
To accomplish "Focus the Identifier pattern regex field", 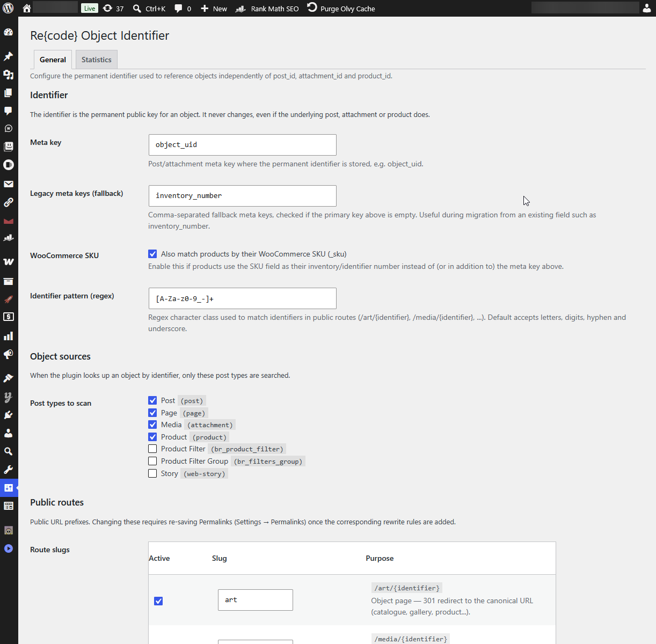I will (x=243, y=298).
